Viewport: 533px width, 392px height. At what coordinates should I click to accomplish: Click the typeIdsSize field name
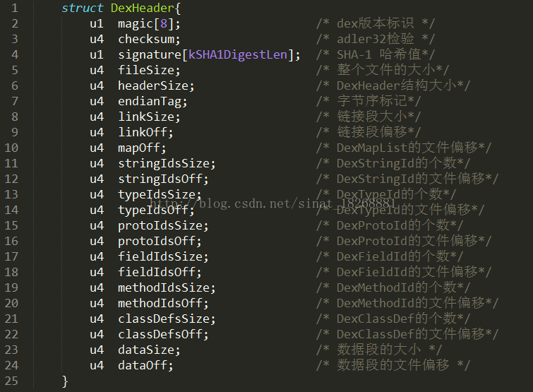tap(157, 194)
